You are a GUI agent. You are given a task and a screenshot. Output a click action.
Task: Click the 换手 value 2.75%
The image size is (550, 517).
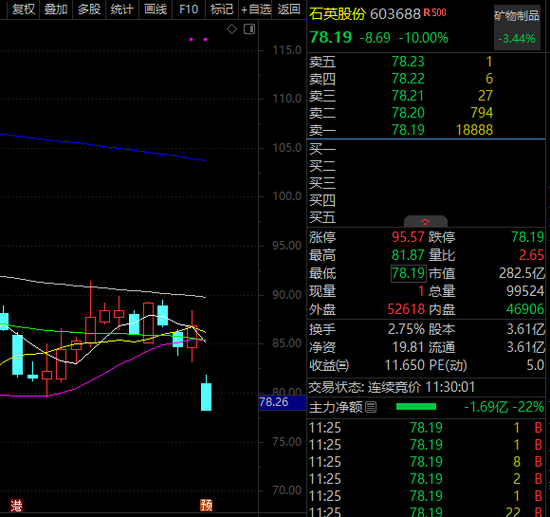[406, 329]
